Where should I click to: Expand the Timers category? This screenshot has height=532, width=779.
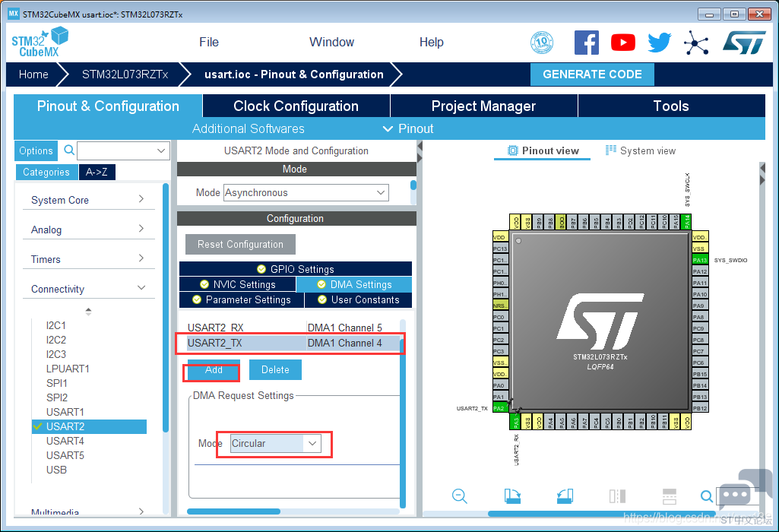(88, 259)
